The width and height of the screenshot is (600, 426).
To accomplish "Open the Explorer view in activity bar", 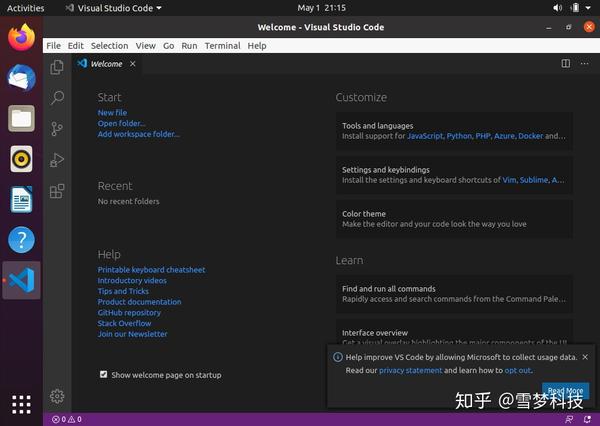I will click(57, 67).
